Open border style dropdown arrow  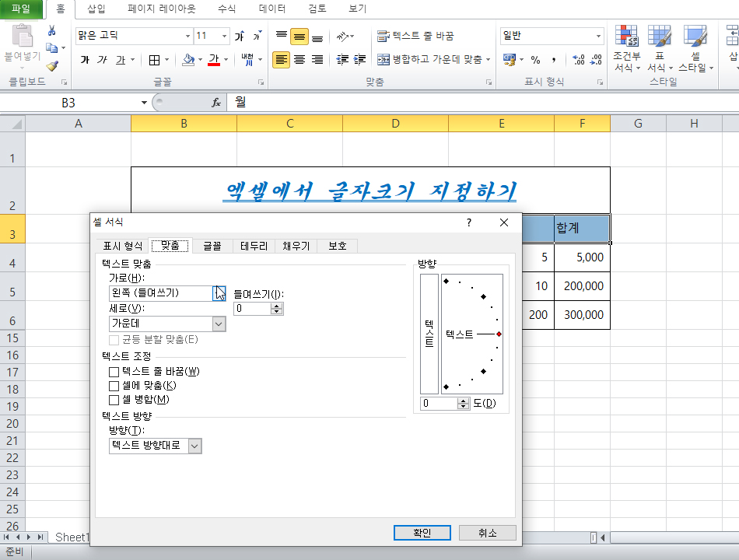coord(166,60)
